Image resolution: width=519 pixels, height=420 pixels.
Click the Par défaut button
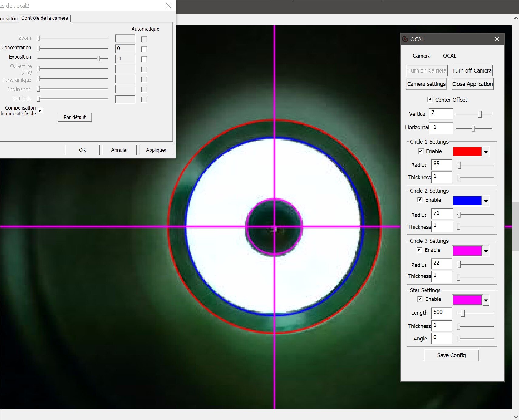coord(75,117)
